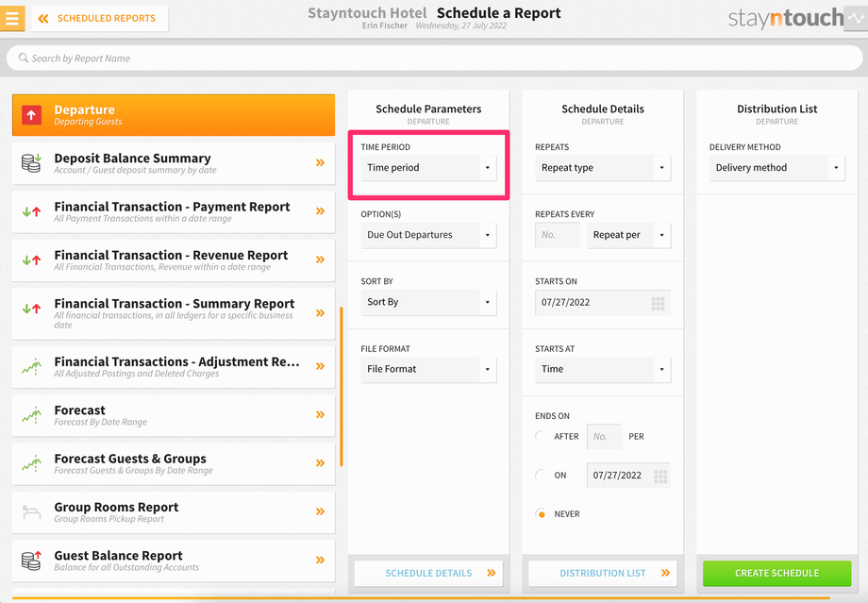Select the After radio button
Image resolution: width=868 pixels, height=603 pixels.
click(542, 436)
